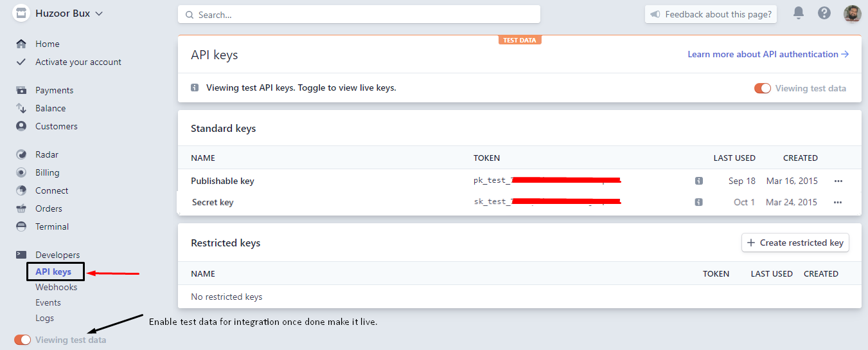Click the info icon in Secret key row

(x=699, y=202)
